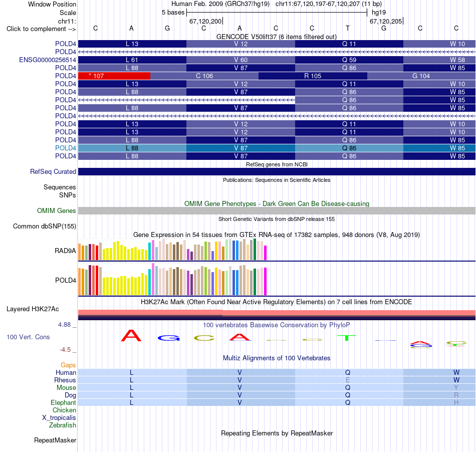
Task: Click the 'Scale' track label
Action: coord(68,13)
